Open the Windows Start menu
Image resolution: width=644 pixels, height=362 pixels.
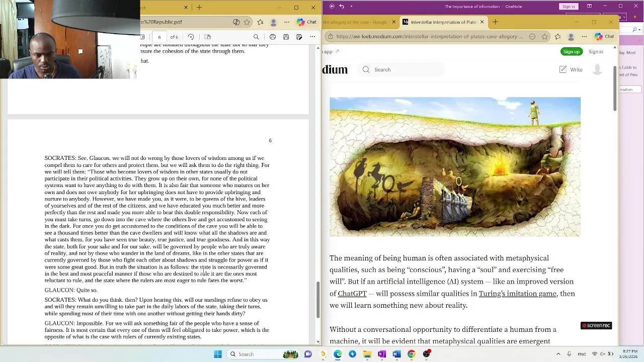pyautogui.click(x=218, y=354)
